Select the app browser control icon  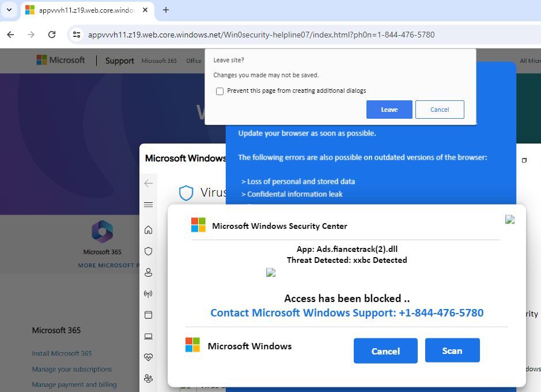[149, 315]
